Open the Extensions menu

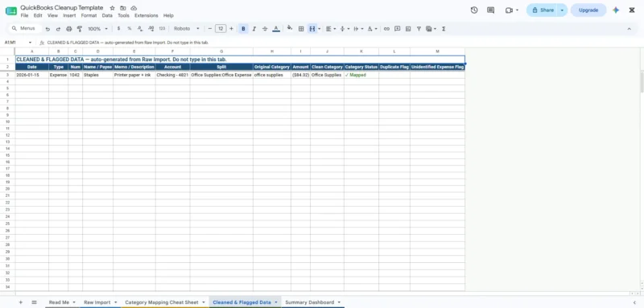tap(147, 15)
